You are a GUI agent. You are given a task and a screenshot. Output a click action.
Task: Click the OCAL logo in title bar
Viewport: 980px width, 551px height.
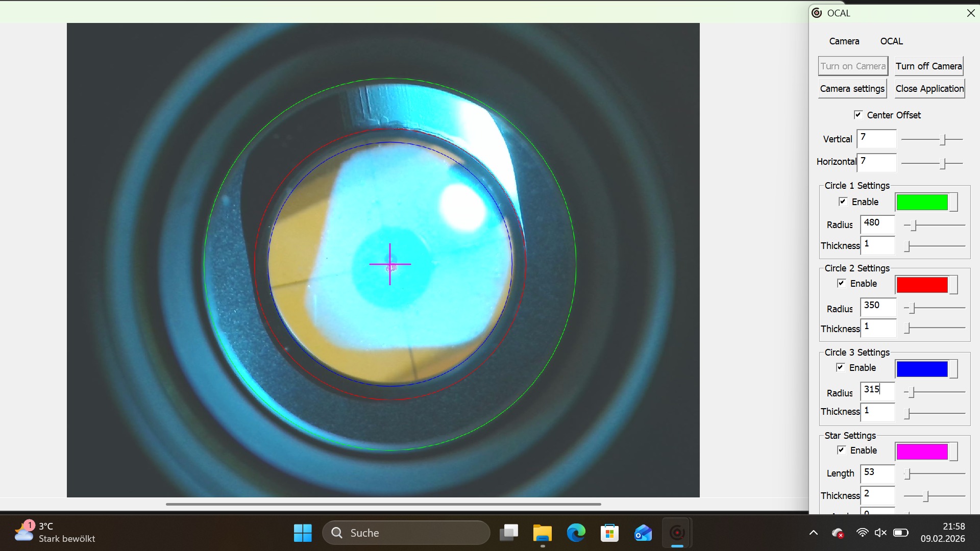[x=817, y=13]
